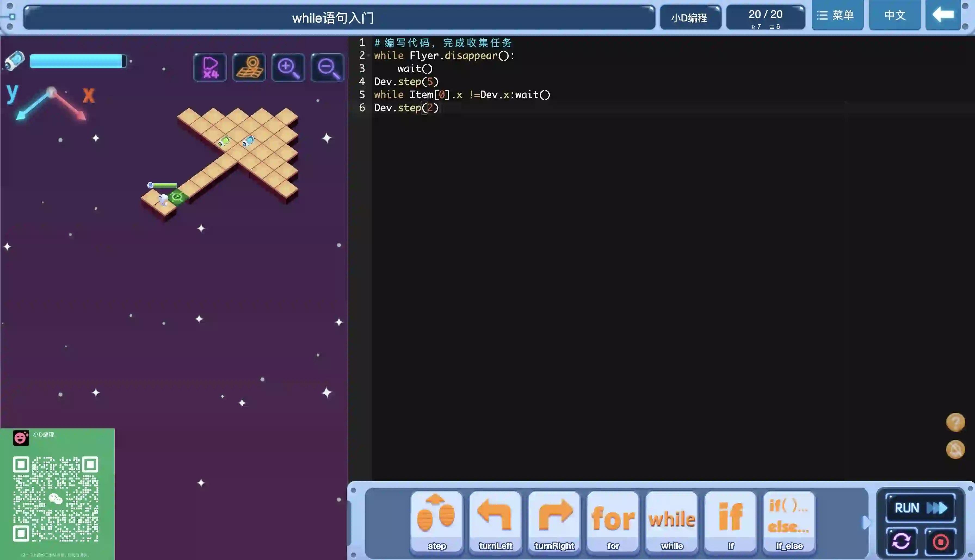975x560 pixels.
Task: Zoom in on the game map
Action: 288,67
